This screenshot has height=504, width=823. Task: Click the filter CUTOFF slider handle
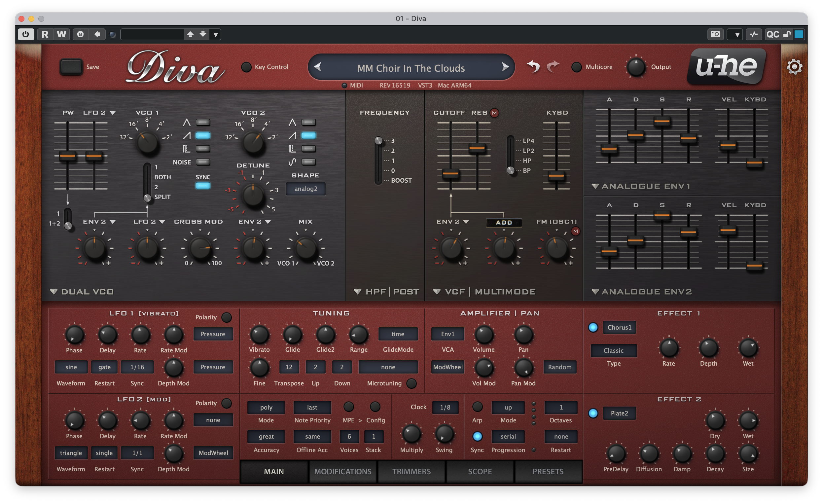coord(450,173)
